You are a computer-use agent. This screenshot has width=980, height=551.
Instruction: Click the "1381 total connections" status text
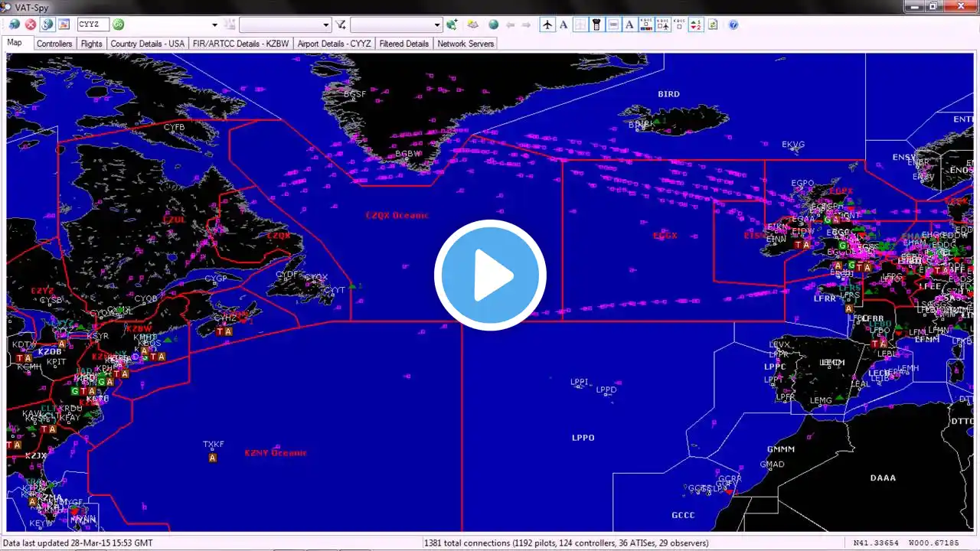pyautogui.click(x=467, y=543)
